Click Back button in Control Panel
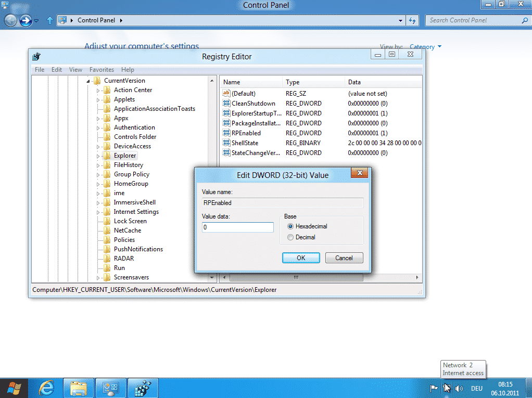Image resolution: width=532 pixels, height=398 pixels. click(10, 20)
